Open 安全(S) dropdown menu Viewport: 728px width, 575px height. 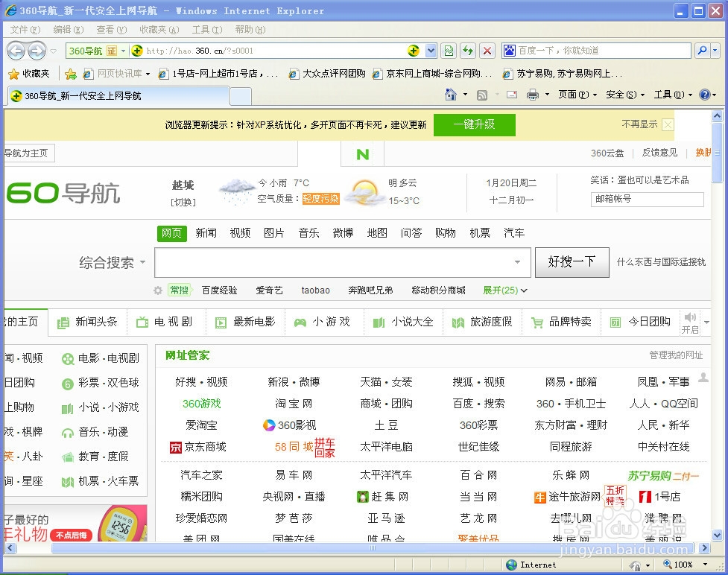(x=625, y=95)
